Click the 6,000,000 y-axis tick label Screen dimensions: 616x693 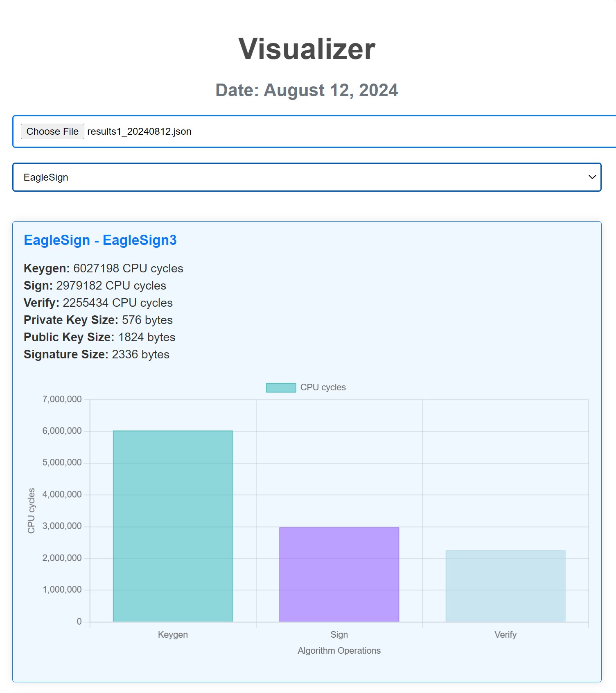click(62, 431)
